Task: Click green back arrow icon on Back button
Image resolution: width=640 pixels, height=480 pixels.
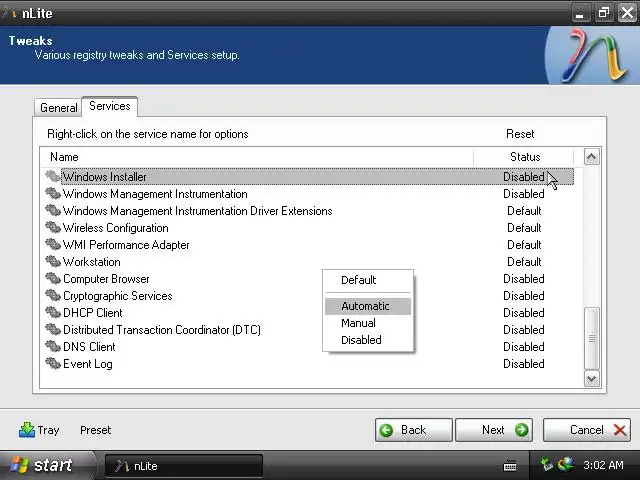Action: [x=386, y=430]
